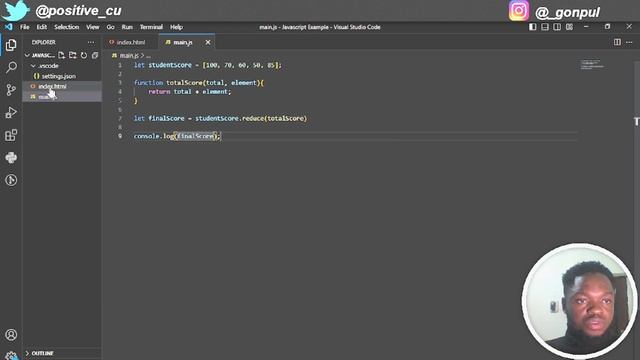Open the Go menu
The height and width of the screenshot is (360, 640).
pyautogui.click(x=111, y=27)
